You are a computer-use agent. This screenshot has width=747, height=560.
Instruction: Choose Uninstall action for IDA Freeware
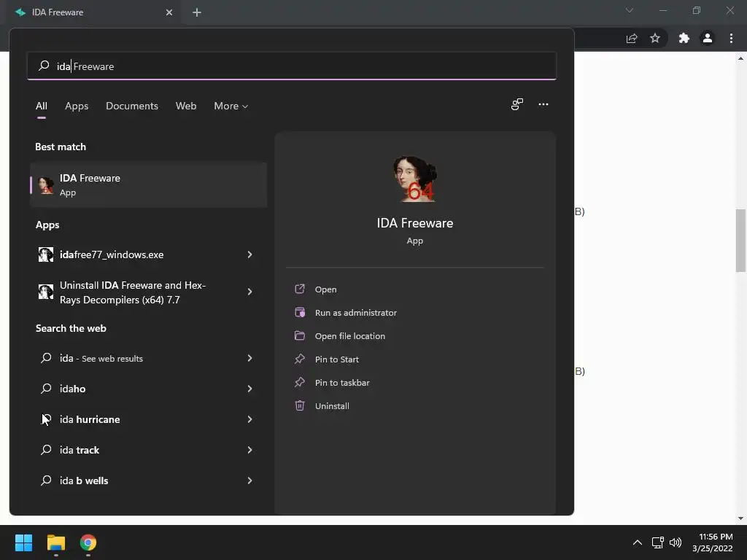pos(332,406)
